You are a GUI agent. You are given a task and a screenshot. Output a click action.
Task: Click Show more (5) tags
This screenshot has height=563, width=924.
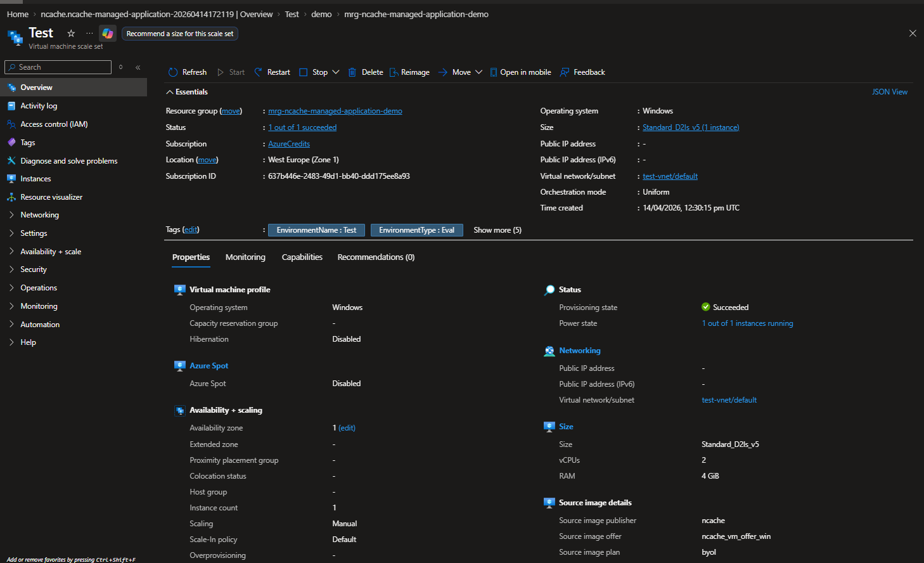(497, 230)
